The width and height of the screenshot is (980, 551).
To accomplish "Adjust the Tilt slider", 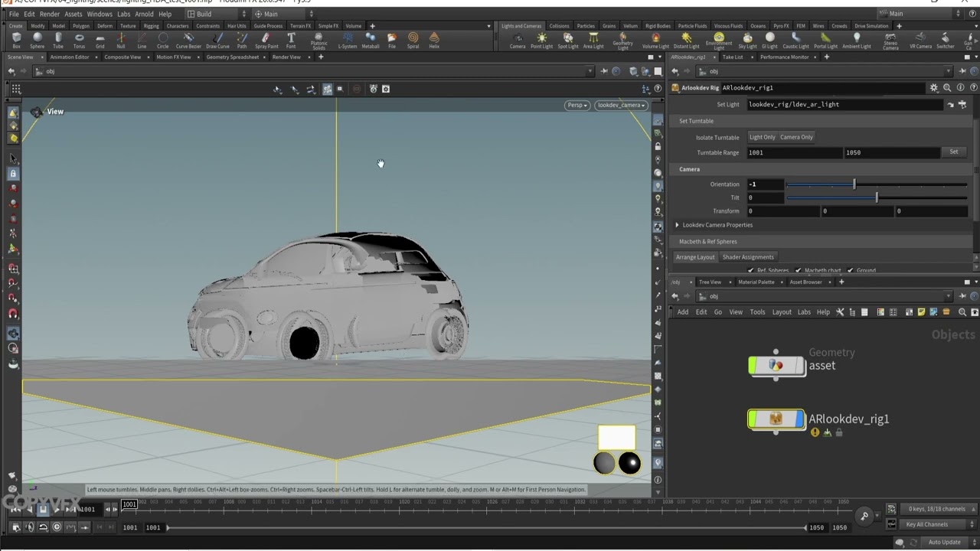I will tap(877, 197).
